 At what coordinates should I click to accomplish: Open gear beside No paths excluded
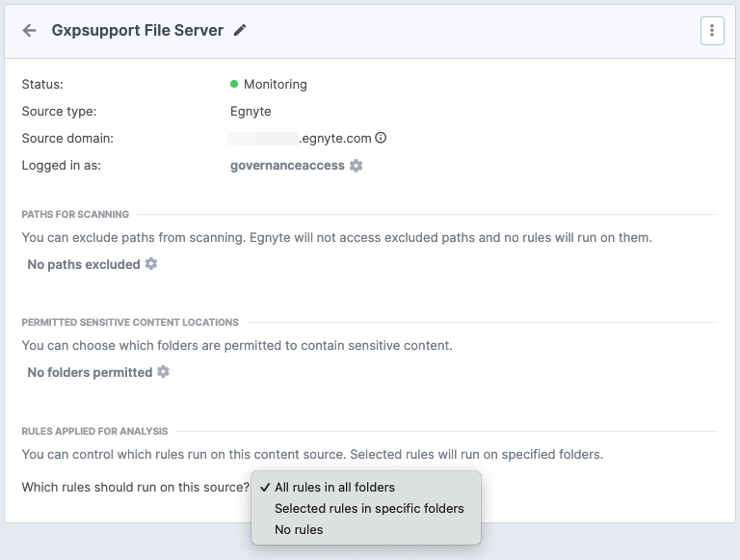click(x=151, y=264)
